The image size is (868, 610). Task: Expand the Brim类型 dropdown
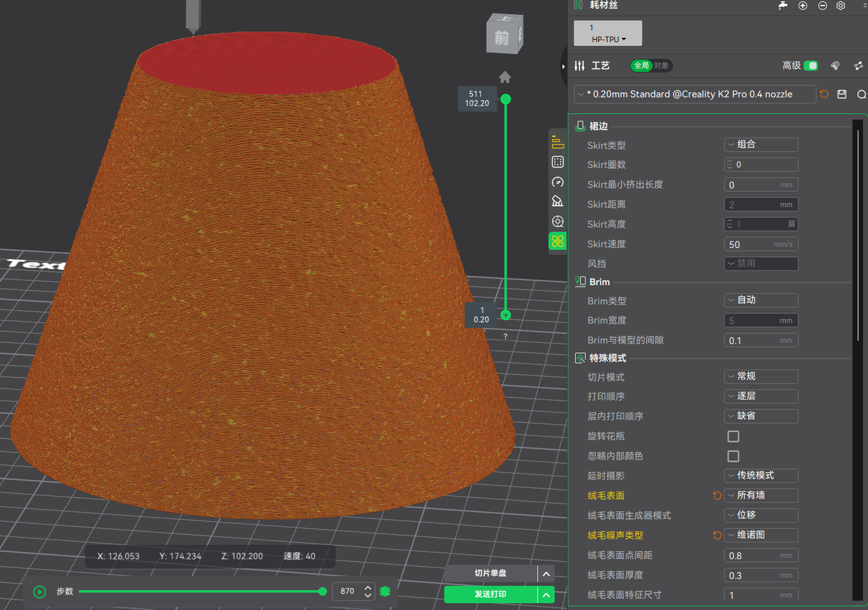[761, 300]
